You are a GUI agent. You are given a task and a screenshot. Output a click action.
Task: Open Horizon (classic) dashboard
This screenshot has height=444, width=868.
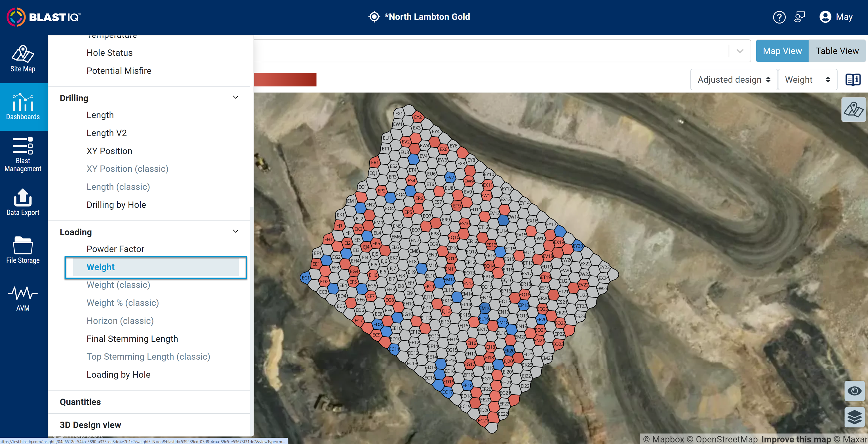pyautogui.click(x=120, y=321)
